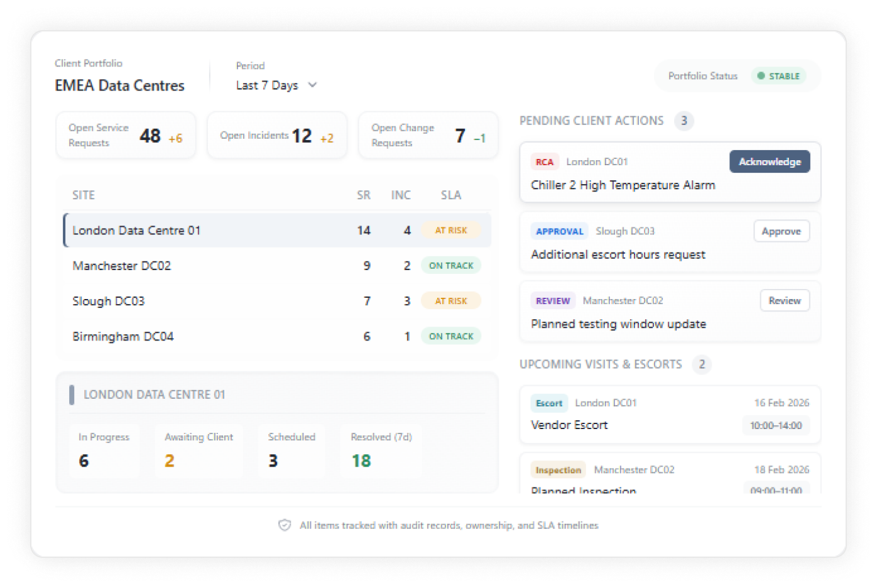Approve the additional escort hours request

coord(781,231)
